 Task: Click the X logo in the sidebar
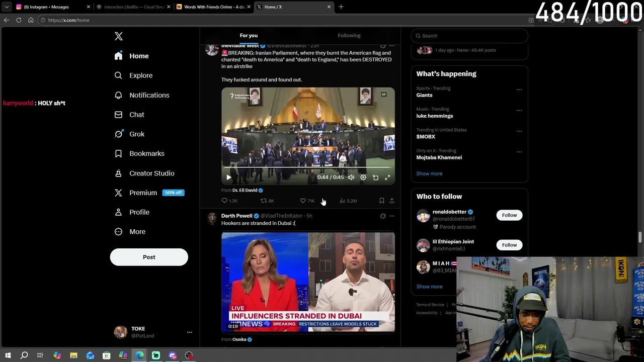point(119,36)
